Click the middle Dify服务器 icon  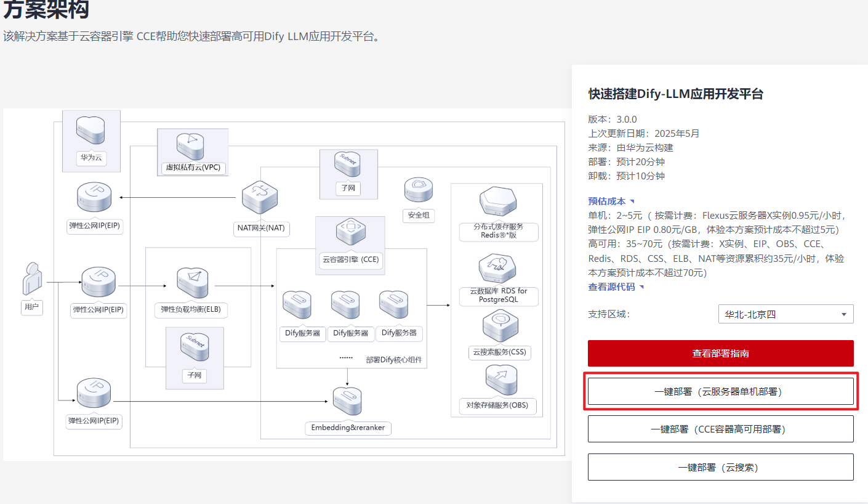[345, 304]
